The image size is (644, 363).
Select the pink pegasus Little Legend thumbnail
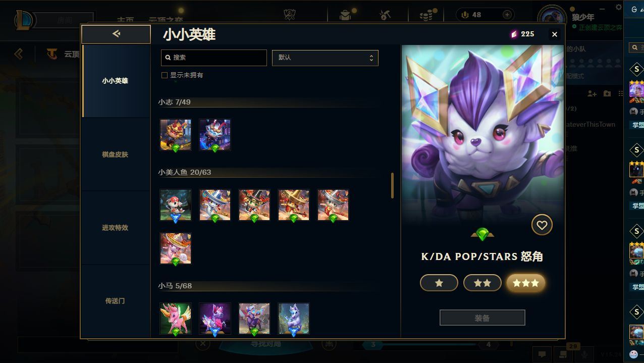click(176, 319)
